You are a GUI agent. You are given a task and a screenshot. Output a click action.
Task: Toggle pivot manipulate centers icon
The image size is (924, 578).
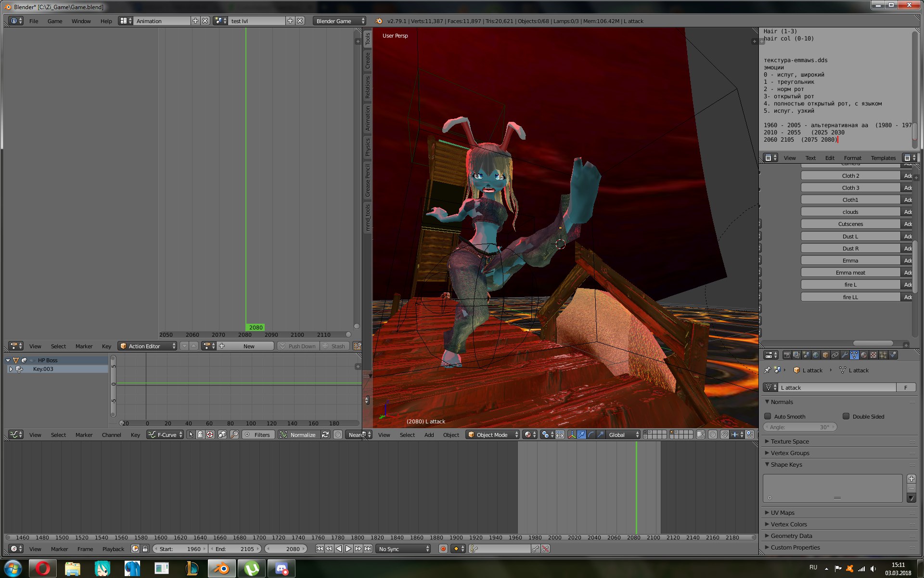click(x=560, y=434)
